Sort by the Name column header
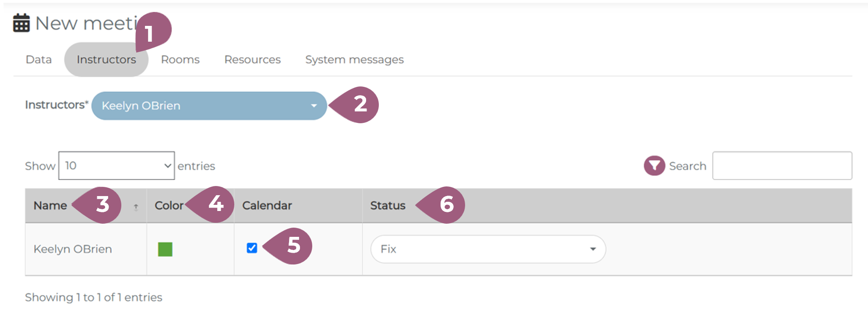The width and height of the screenshot is (868, 318). tap(50, 206)
